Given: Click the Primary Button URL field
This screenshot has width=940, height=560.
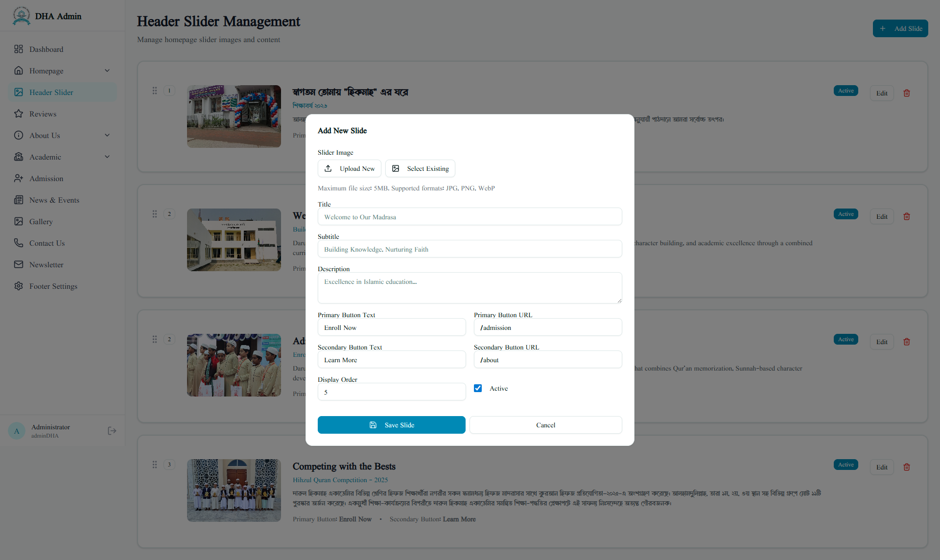Looking at the screenshot, I should (x=548, y=327).
